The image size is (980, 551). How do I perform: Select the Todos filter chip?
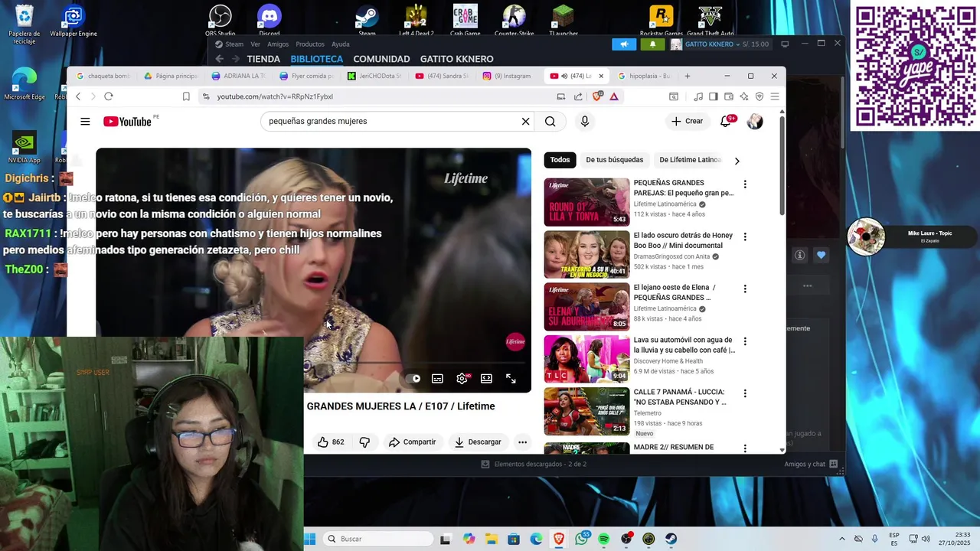560,160
